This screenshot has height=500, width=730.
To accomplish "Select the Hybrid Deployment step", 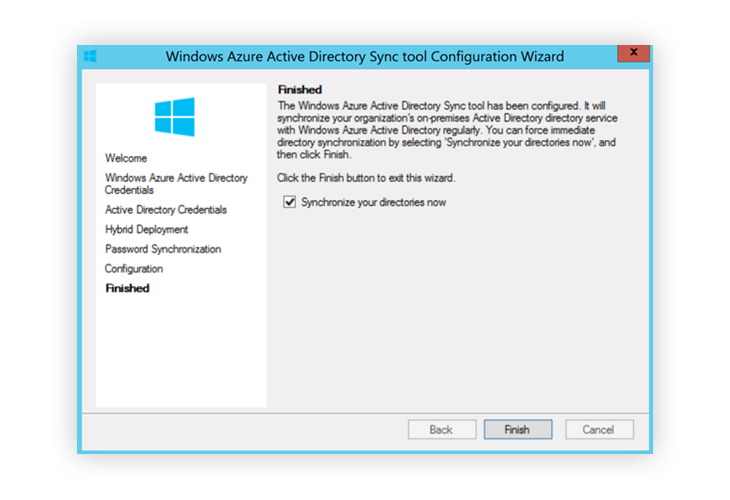I will (147, 230).
